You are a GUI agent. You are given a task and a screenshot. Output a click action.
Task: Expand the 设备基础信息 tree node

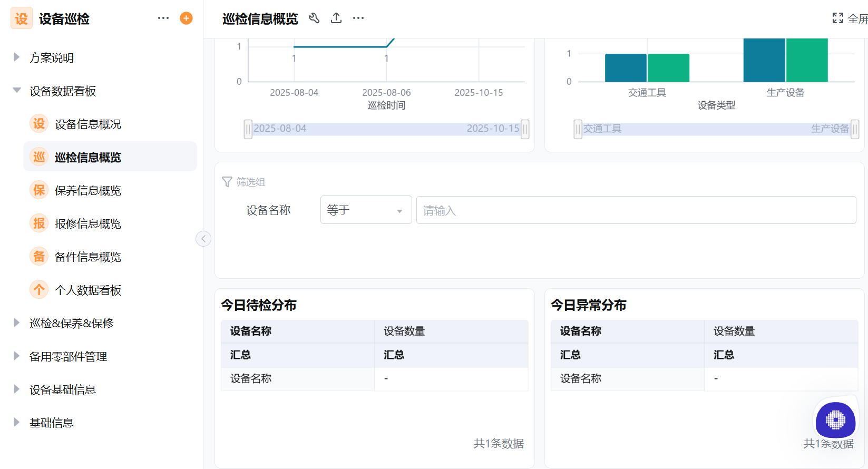click(16, 389)
